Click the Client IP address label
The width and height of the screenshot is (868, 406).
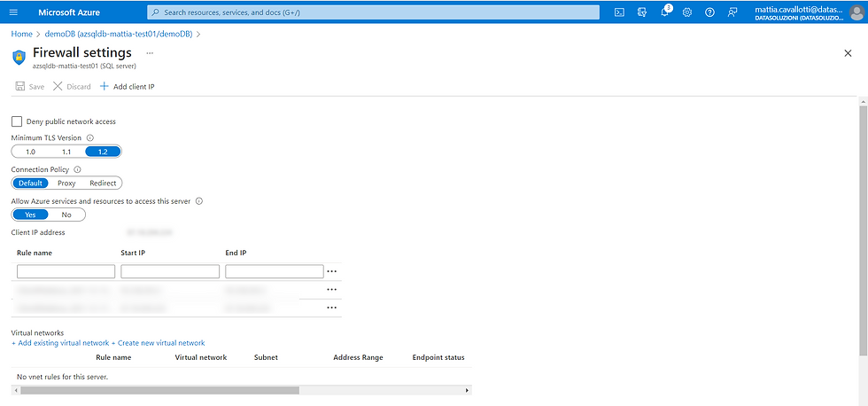(38, 232)
